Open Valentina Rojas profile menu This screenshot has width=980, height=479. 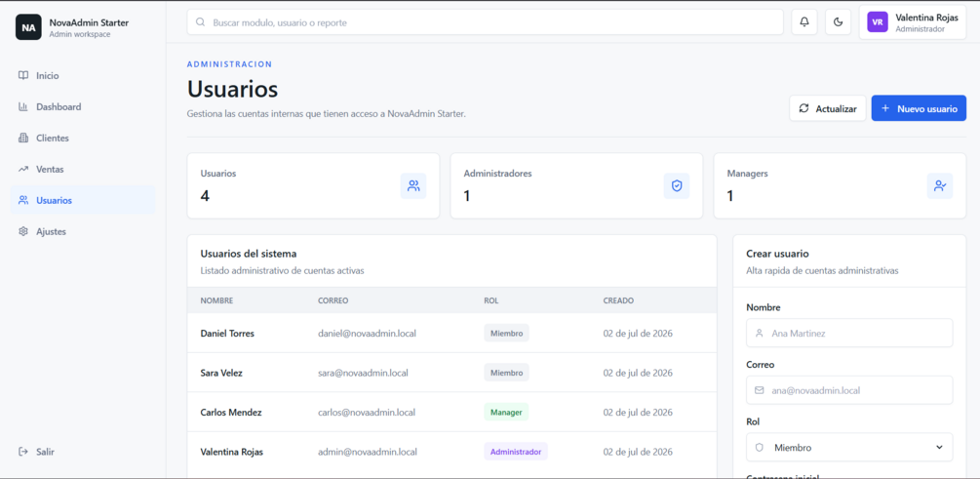[913, 21]
